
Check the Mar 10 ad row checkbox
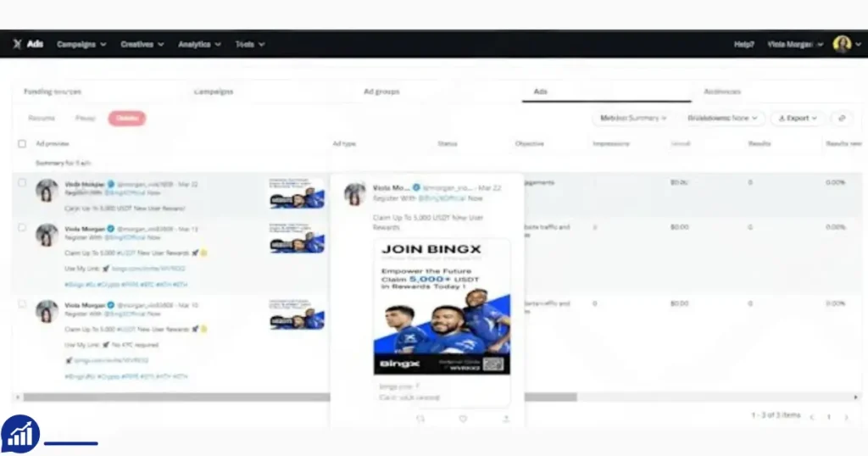[x=21, y=303]
